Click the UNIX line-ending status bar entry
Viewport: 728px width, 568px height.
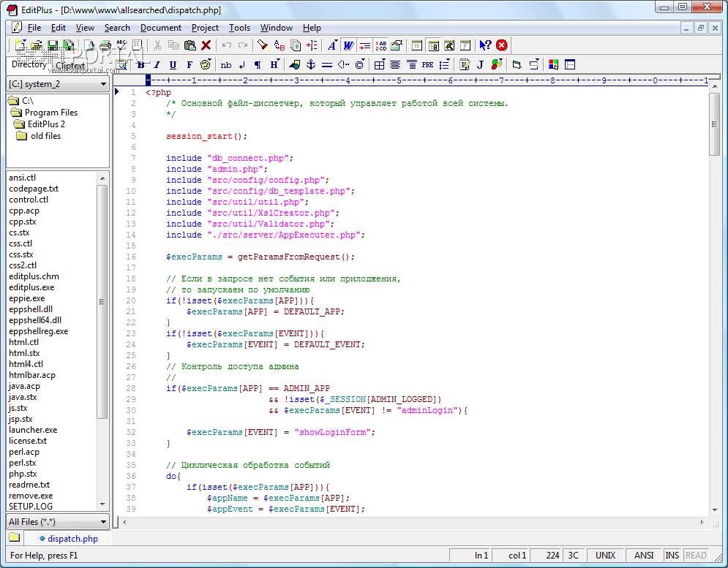[605, 555]
